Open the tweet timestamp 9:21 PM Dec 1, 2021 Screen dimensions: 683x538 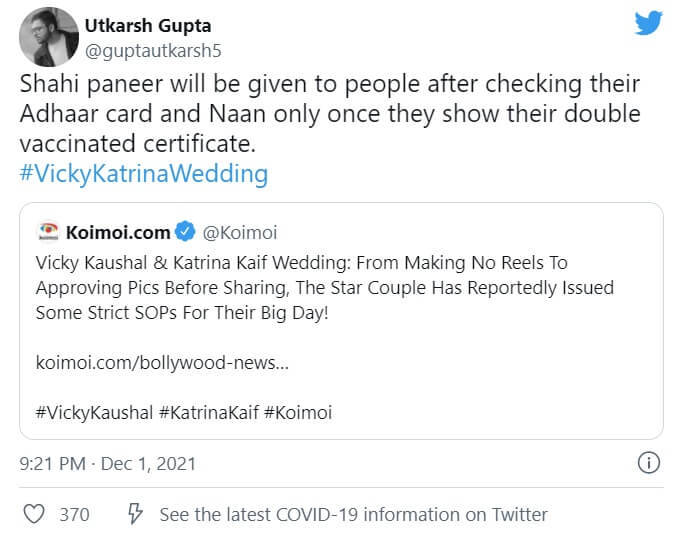pos(108,464)
